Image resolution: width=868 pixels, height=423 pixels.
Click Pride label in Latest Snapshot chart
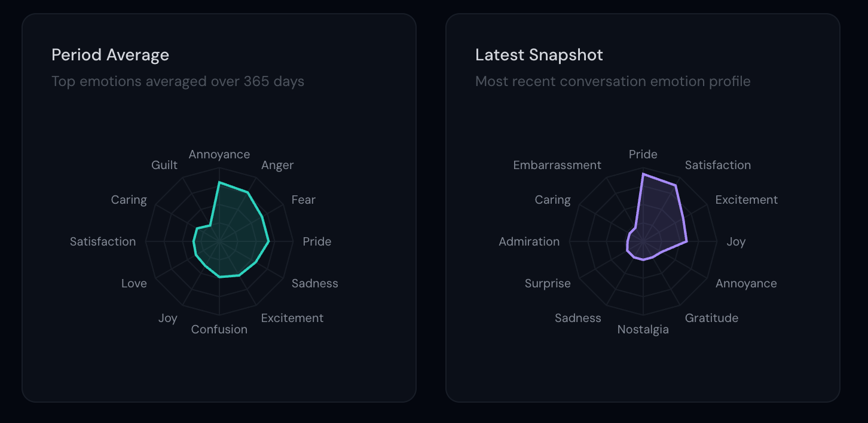[643, 154]
